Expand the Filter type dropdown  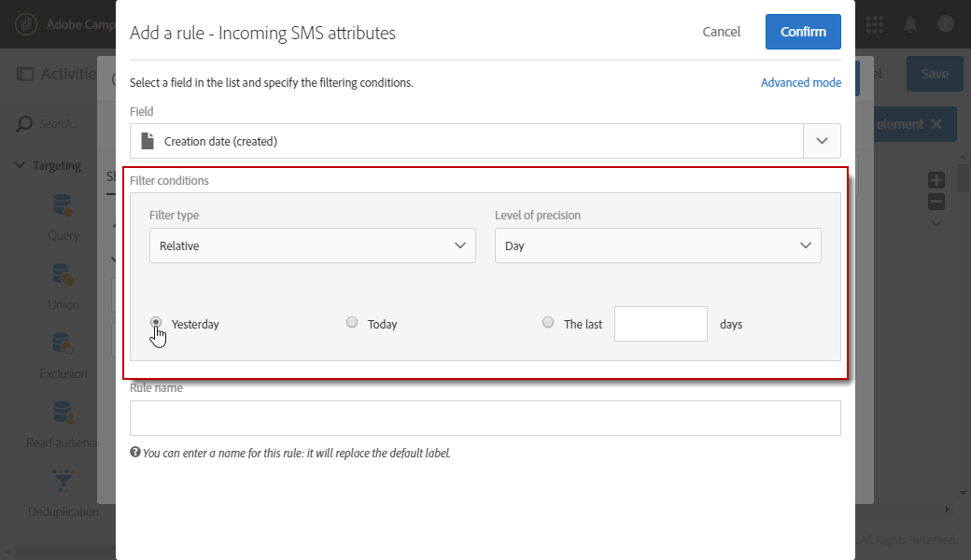312,245
